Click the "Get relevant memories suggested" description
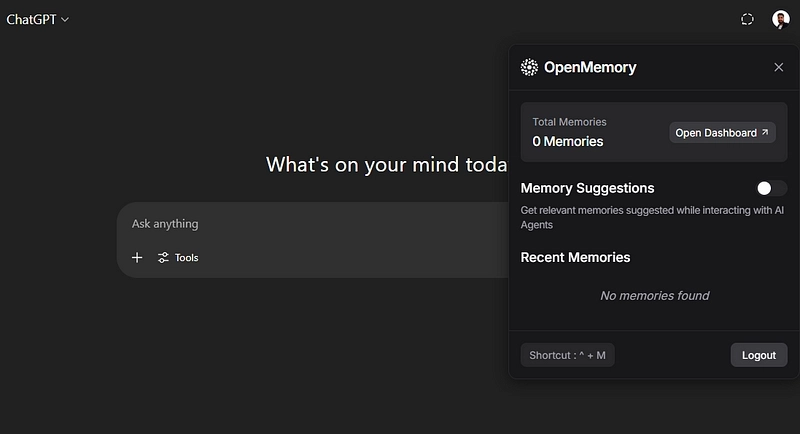 coord(652,217)
